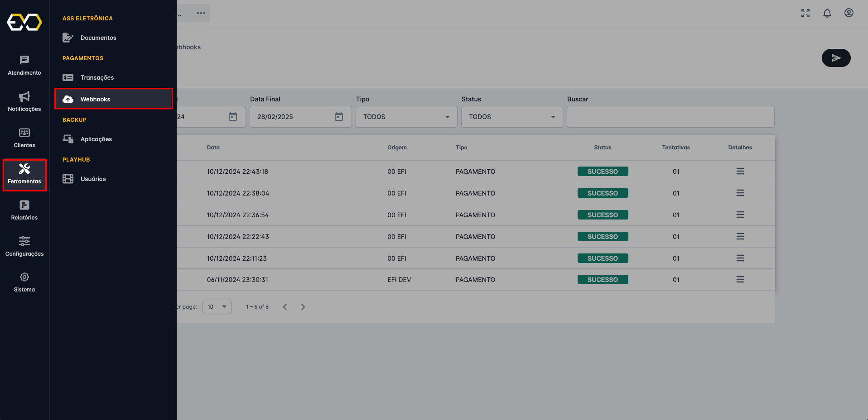This screenshot has height=420, width=868.
Task: Select the Notificações sidebar icon
Action: 24,102
